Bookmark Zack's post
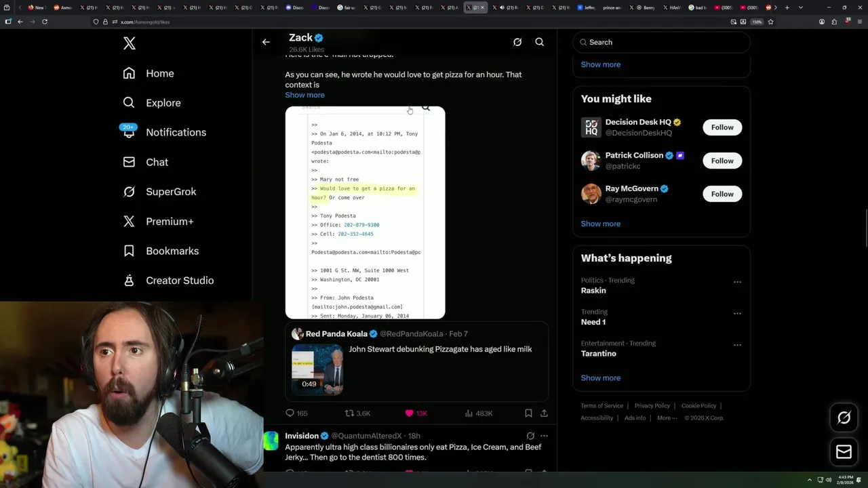 click(x=528, y=413)
